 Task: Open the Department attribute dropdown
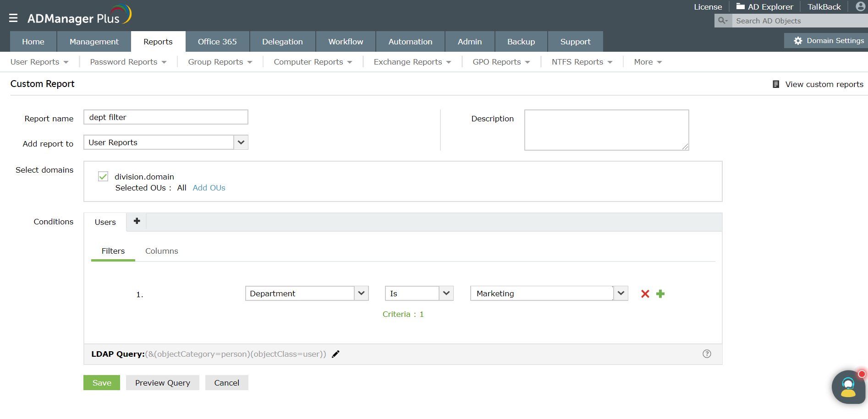(x=362, y=293)
